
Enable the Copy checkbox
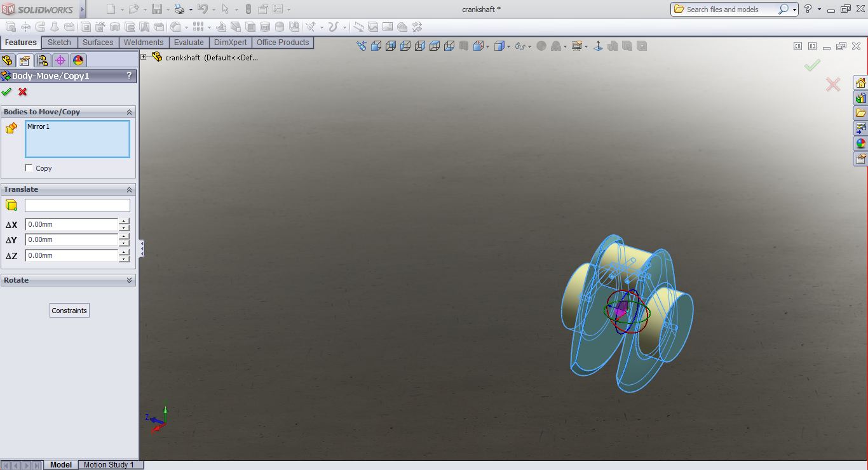[x=29, y=168]
